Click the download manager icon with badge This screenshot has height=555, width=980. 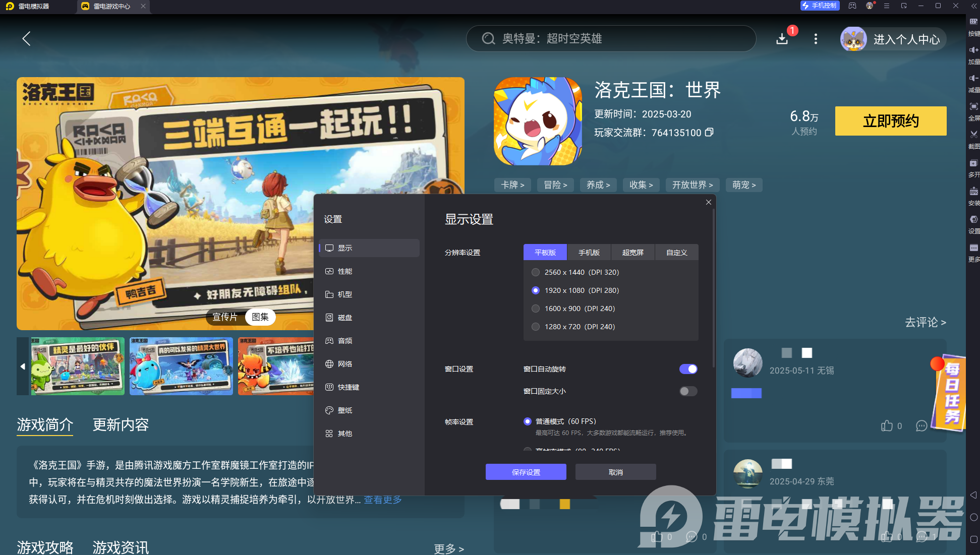(x=782, y=39)
